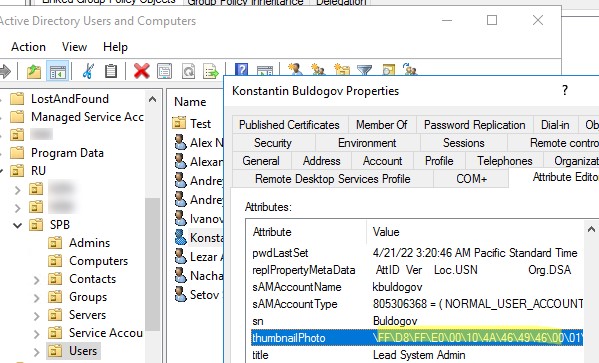The width and height of the screenshot is (599, 363).
Task: Click the Value column header
Action: (476, 232)
